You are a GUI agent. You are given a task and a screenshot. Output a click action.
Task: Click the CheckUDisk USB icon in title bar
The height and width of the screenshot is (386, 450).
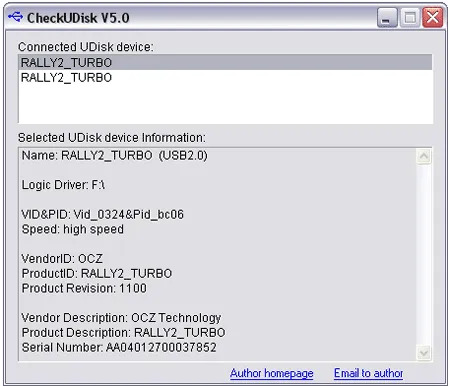(x=15, y=16)
